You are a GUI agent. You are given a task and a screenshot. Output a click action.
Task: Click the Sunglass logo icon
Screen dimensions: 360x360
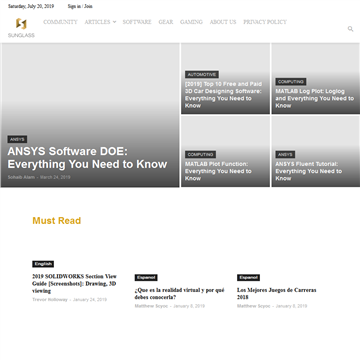pos(21,24)
